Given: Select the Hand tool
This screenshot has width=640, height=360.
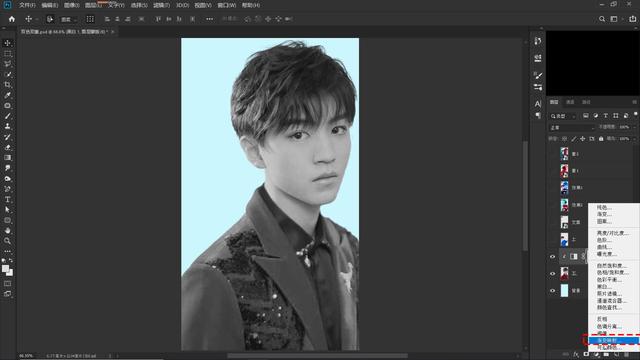Looking at the screenshot, I should 7,230.
